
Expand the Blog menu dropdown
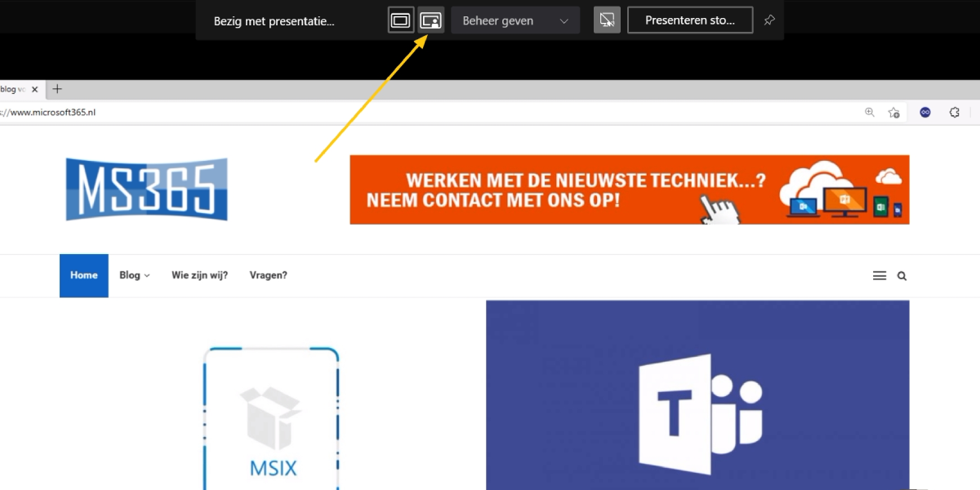(x=134, y=275)
